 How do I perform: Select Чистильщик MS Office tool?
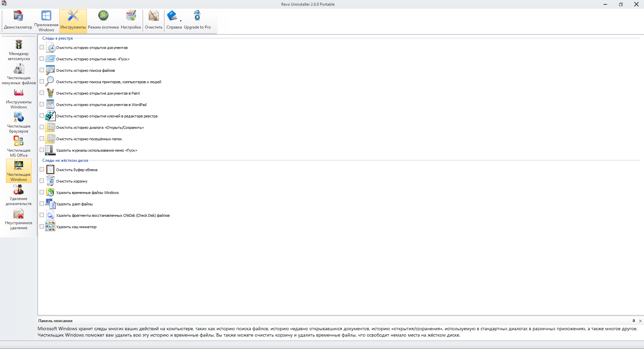pos(19,147)
